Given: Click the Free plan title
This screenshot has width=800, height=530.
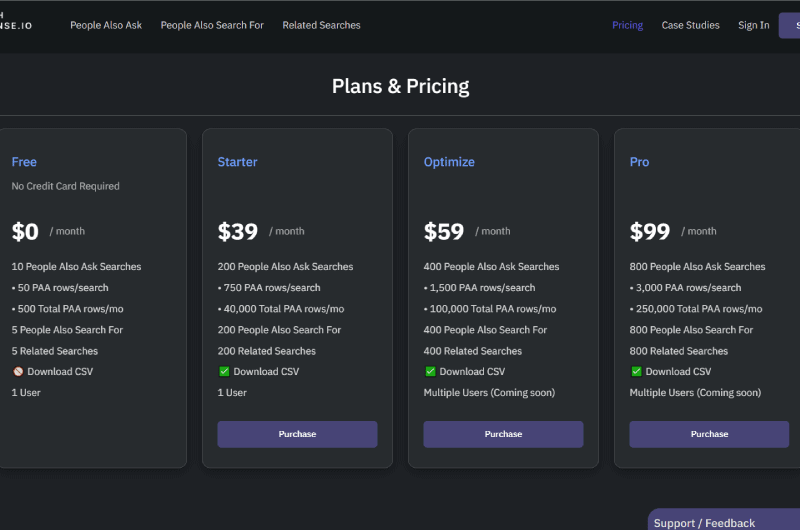Looking at the screenshot, I should pos(24,162).
